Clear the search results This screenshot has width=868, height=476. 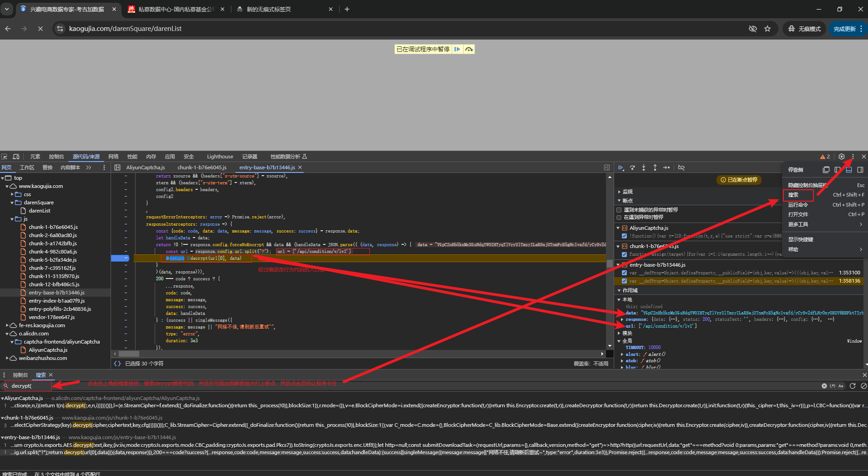coord(863,386)
